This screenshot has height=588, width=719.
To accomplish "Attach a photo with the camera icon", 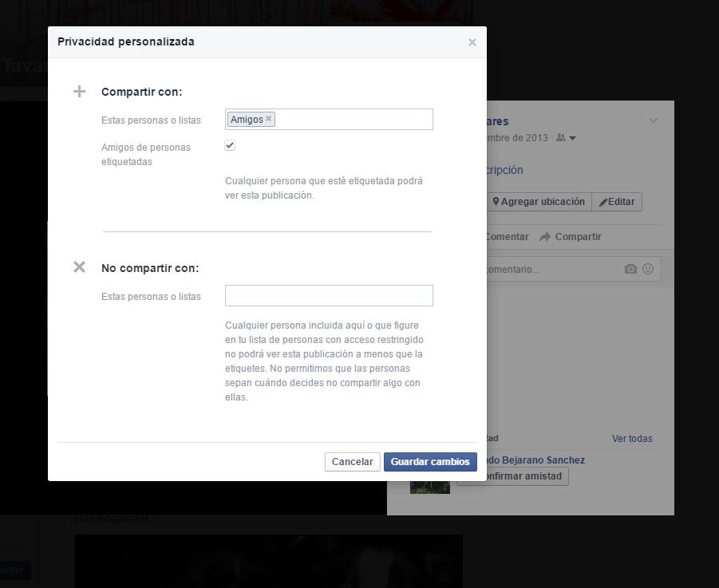I will (x=630, y=269).
